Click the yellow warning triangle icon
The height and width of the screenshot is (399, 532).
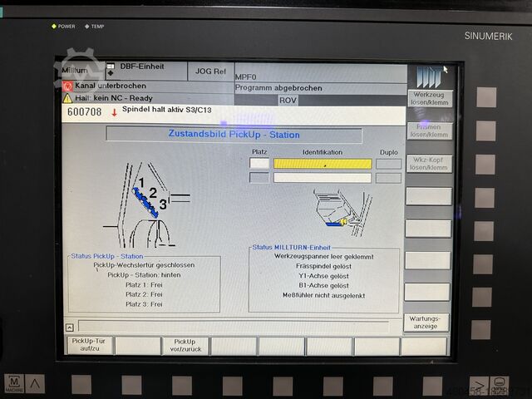pos(67,98)
